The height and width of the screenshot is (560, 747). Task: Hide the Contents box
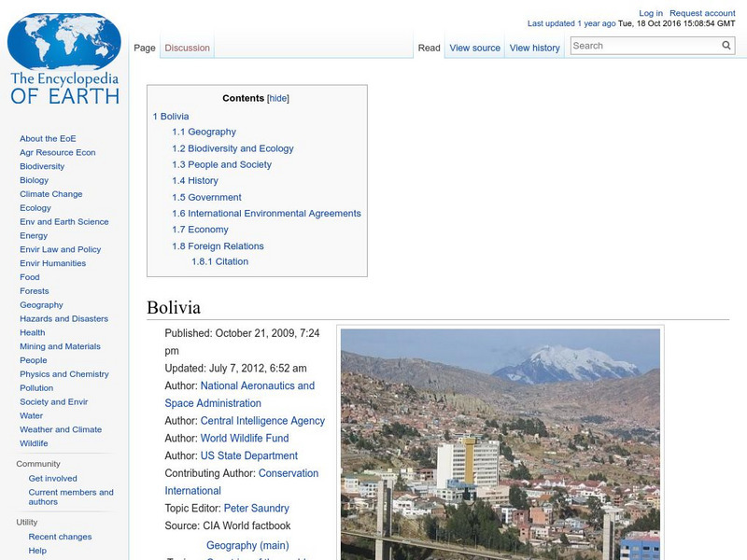[x=277, y=97]
